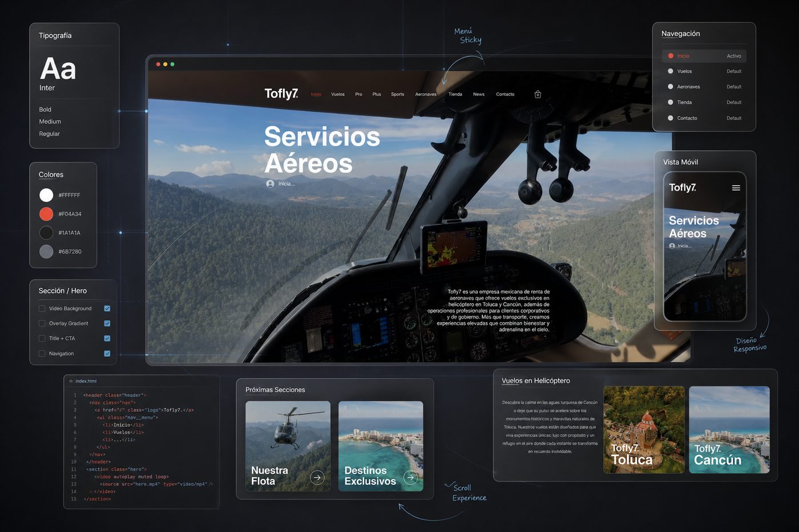Open the Plus item in the site menu
Image resolution: width=799 pixels, height=532 pixels.
(377, 94)
